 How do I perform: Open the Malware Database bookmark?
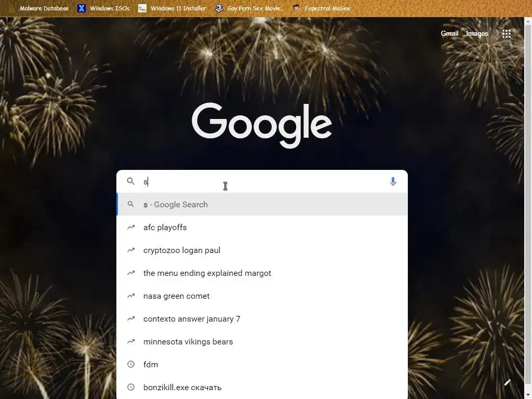click(x=38, y=8)
